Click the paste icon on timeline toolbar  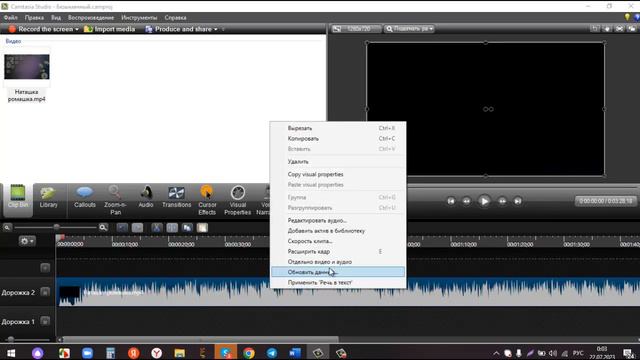(x=202, y=227)
